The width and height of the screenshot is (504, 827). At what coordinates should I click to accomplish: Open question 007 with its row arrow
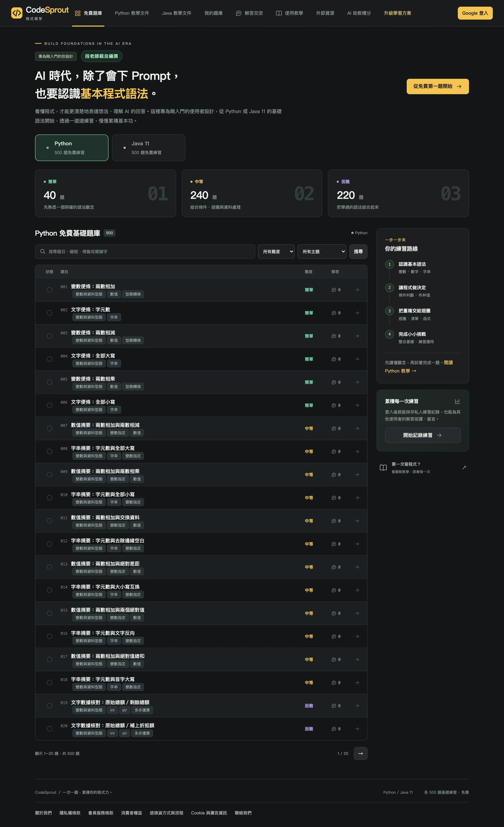357,428
